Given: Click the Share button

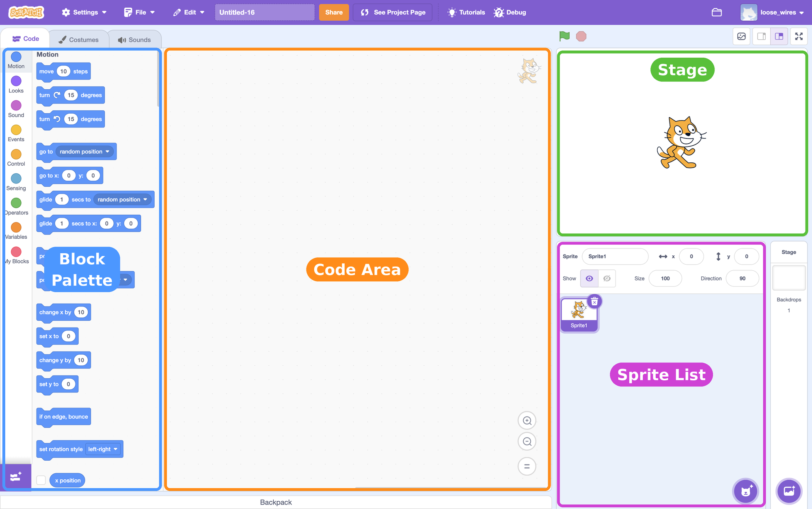Looking at the screenshot, I should point(334,12).
